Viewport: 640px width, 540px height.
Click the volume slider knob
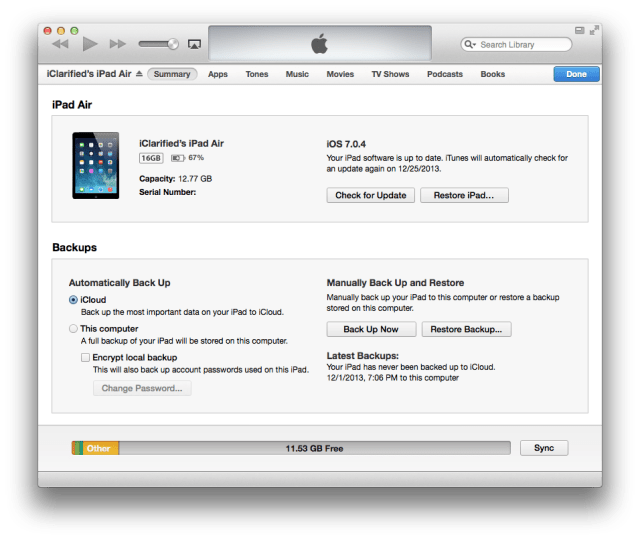(x=173, y=44)
